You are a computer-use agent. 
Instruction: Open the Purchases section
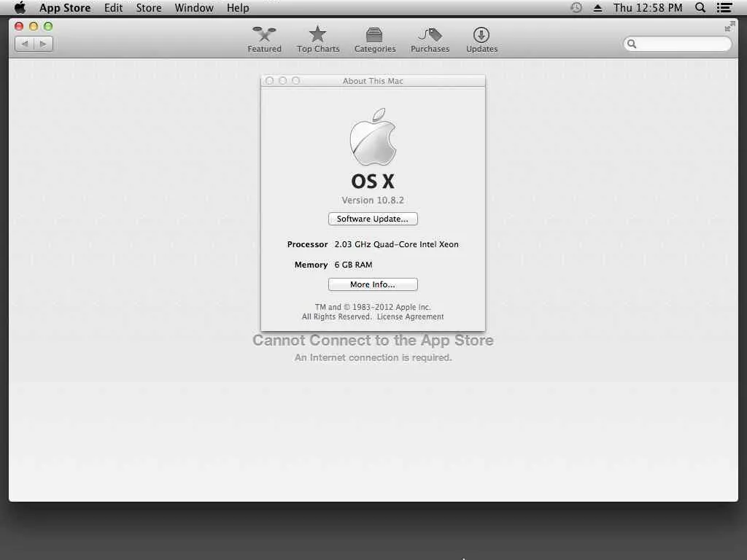pyautogui.click(x=430, y=39)
